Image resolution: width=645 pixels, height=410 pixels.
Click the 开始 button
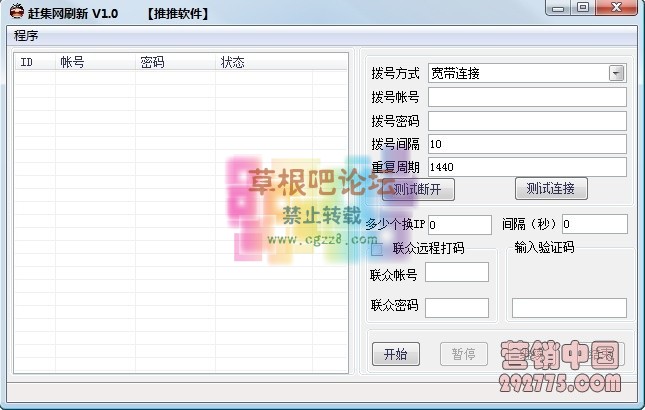(396, 354)
